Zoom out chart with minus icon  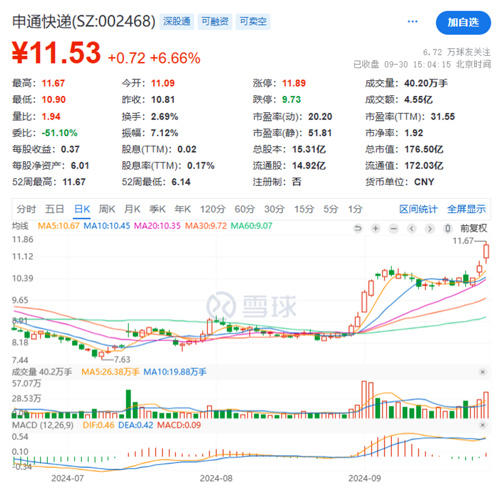(x=394, y=228)
